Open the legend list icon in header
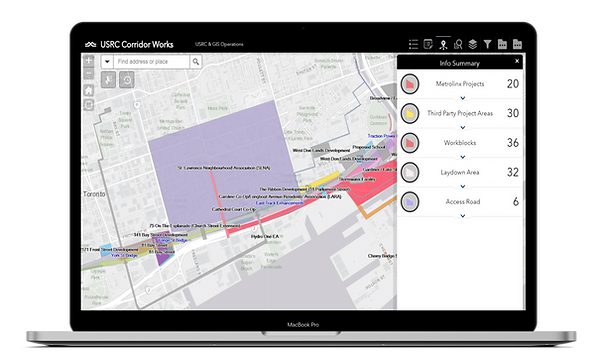This screenshot has width=599, height=363. click(413, 44)
